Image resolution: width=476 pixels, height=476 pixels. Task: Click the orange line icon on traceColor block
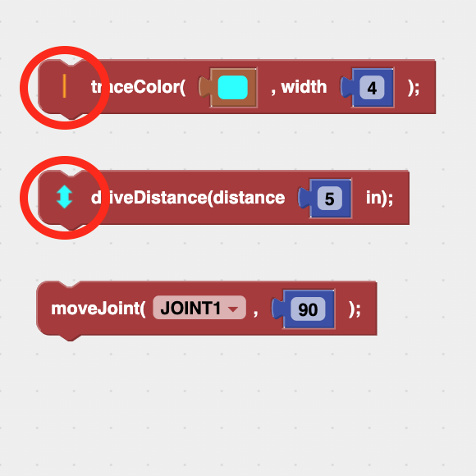click(64, 86)
